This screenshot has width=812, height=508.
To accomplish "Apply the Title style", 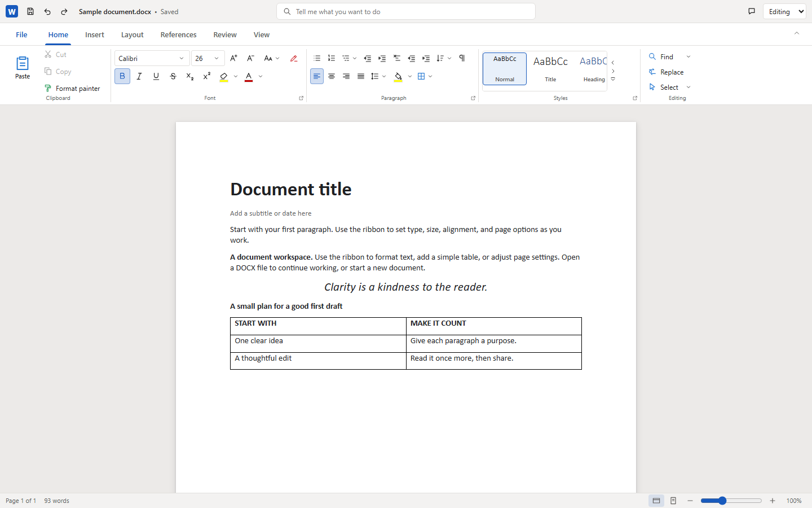I will click(550, 69).
